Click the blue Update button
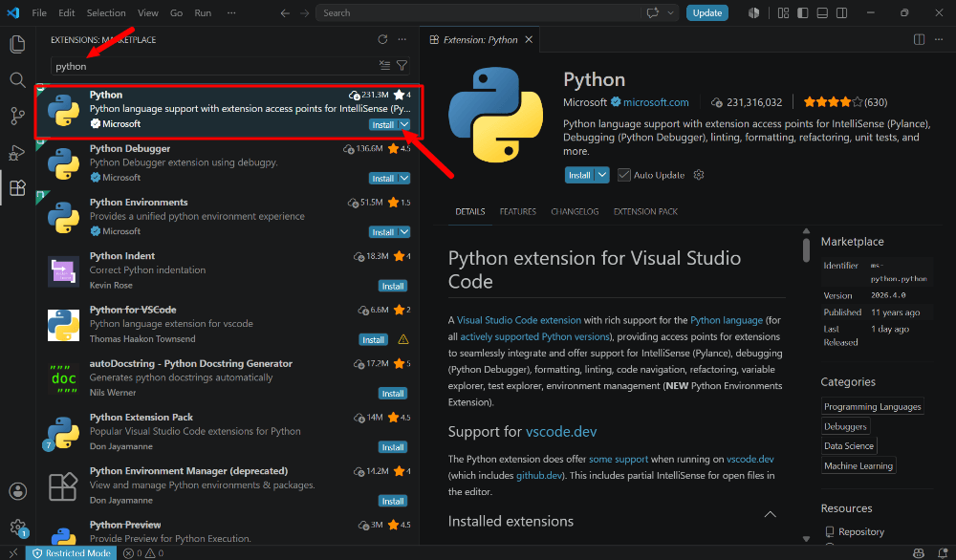This screenshot has height=560, width=956. (x=707, y=12)
